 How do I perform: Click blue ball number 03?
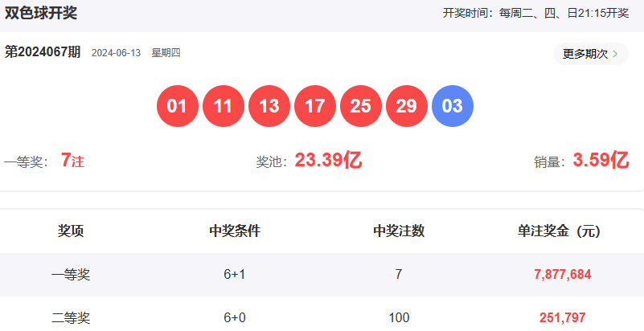(x=453, y=107)
